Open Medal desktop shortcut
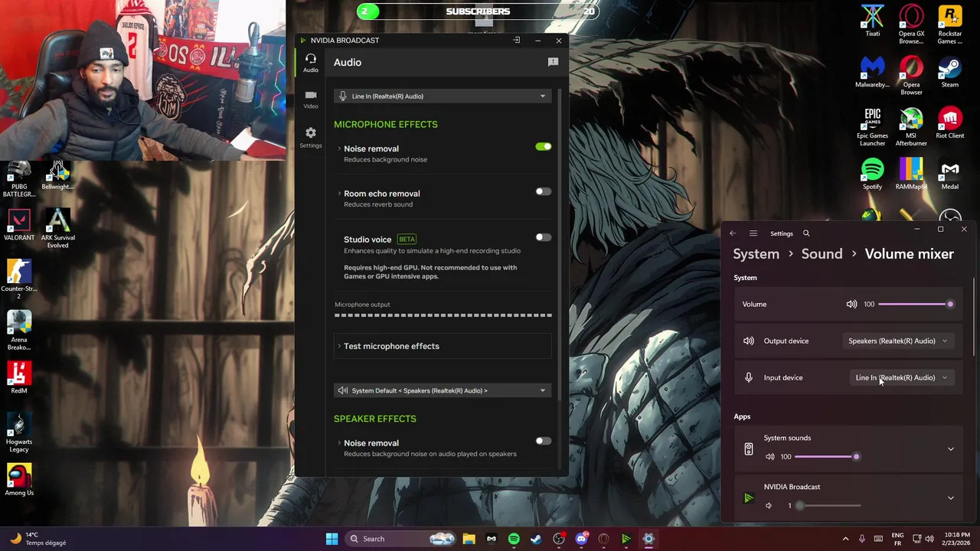The image size is (980, 551). [950, 174]
